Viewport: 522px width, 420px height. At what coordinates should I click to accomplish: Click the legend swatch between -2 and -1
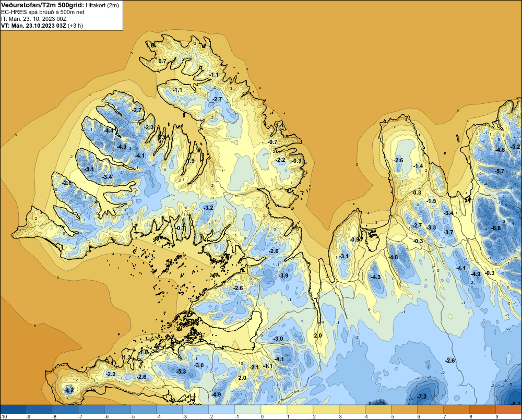(x=222, y=409)
